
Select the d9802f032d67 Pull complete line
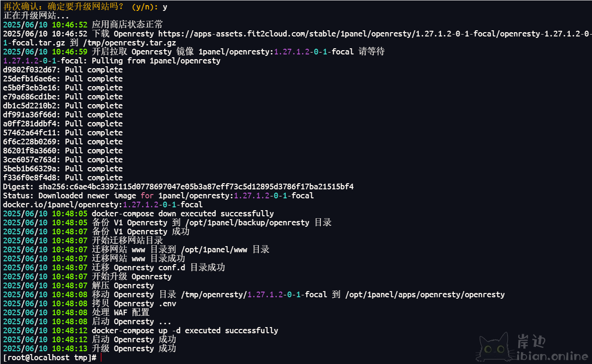point(62,70)
